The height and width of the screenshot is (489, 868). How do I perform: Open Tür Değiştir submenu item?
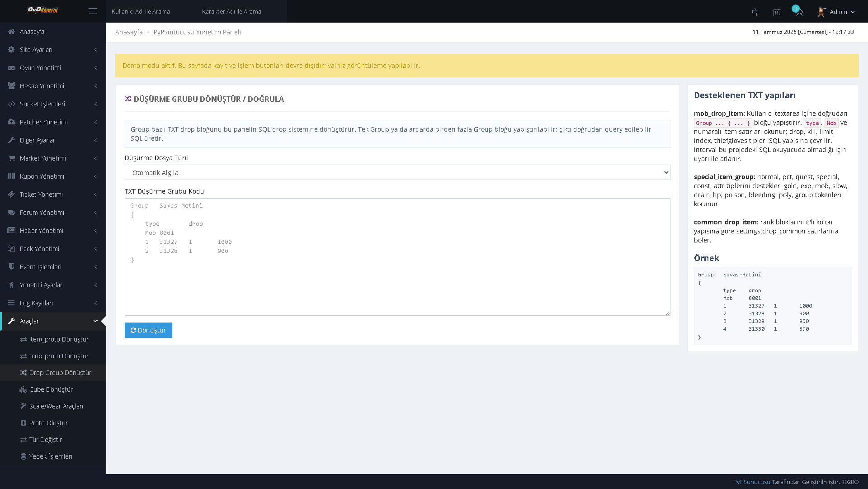click(53, 440)
